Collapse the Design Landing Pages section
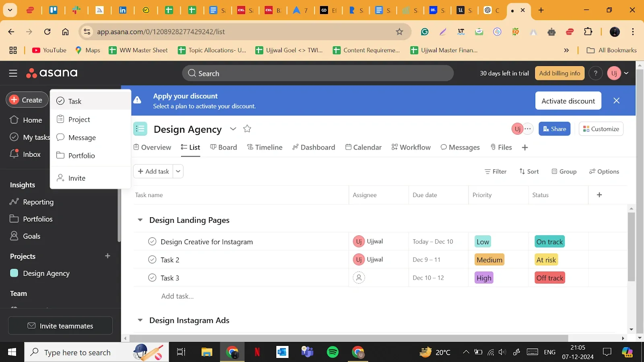Screen dimensions: 644x362 [x=140, y=220]
